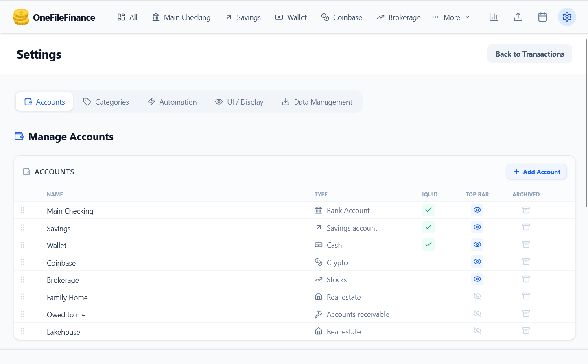Switch to the Categories tab

(x=106, y=102)
